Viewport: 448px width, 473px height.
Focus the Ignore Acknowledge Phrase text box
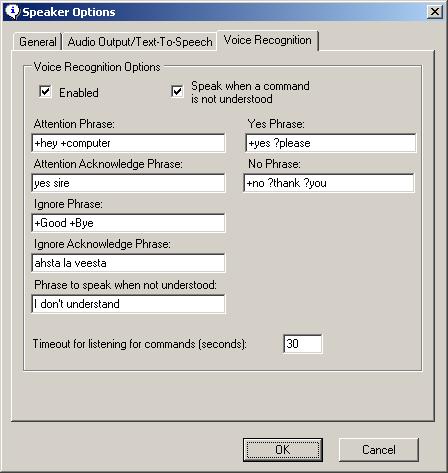click(x=128, y=263)
